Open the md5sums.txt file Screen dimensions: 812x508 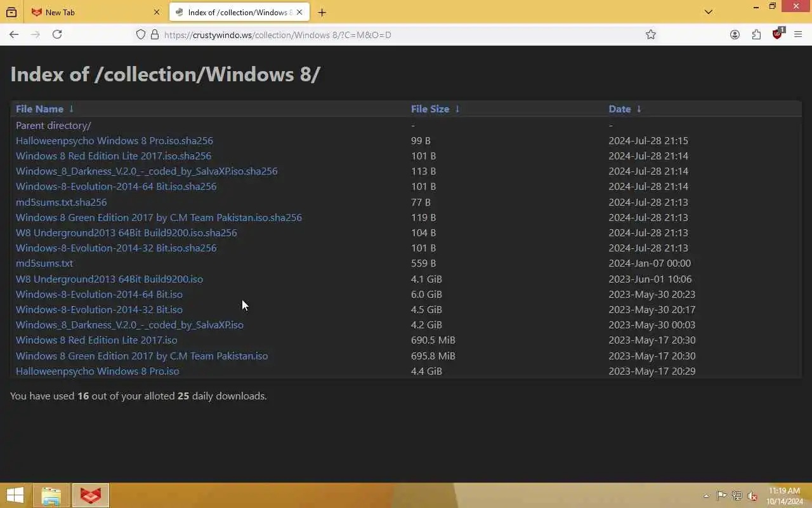pyautogui.click(x=44, y=263)
